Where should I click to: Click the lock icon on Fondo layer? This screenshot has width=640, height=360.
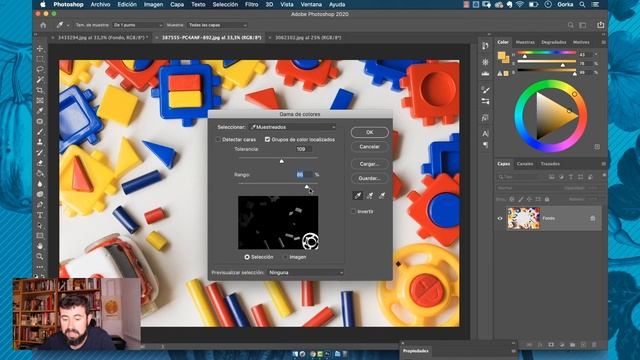coord(593,218)
